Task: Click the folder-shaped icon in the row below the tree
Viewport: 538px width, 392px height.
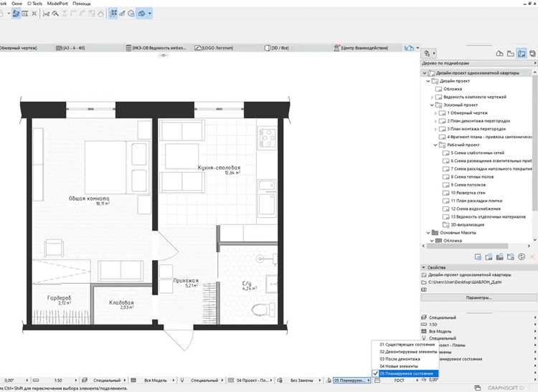Action: (511, 257)
